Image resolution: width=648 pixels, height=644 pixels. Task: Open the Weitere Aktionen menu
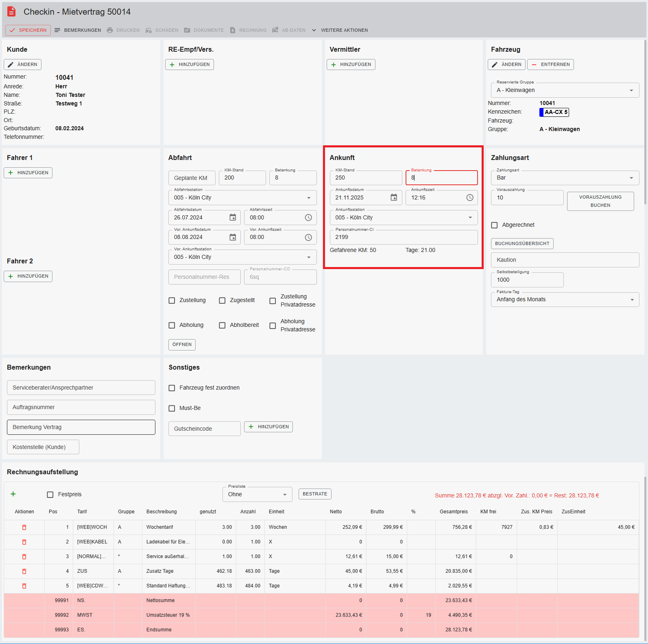tap(340, 30)
